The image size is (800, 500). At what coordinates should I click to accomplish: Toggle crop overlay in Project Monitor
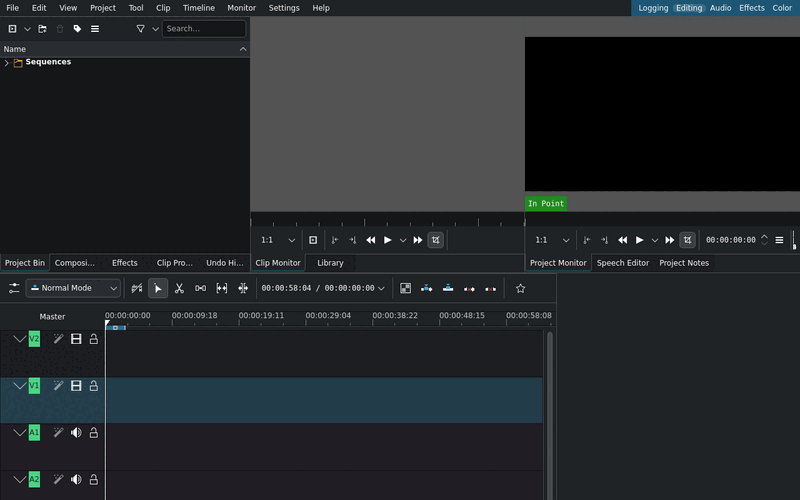[x=687, y=240]
